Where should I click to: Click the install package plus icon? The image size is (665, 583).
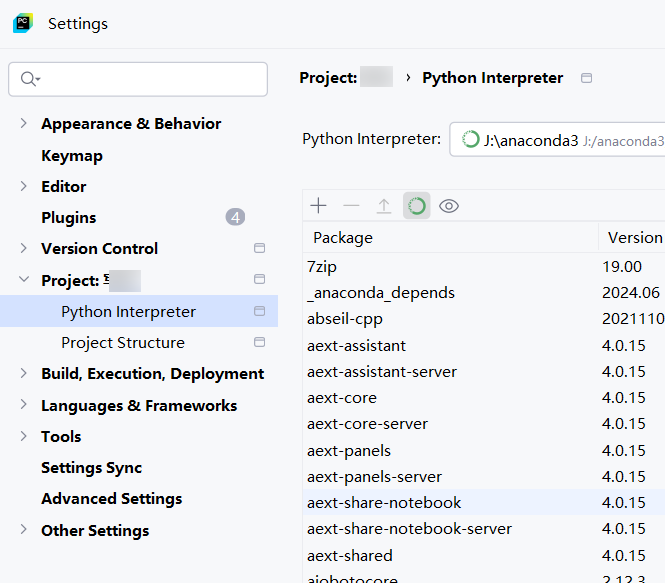coord(318,206)
